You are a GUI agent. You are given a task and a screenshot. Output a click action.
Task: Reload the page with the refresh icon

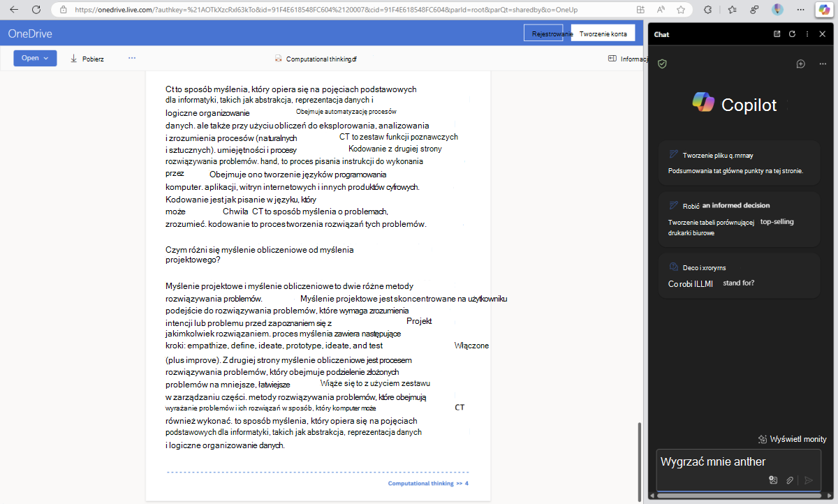pos(37,10)
